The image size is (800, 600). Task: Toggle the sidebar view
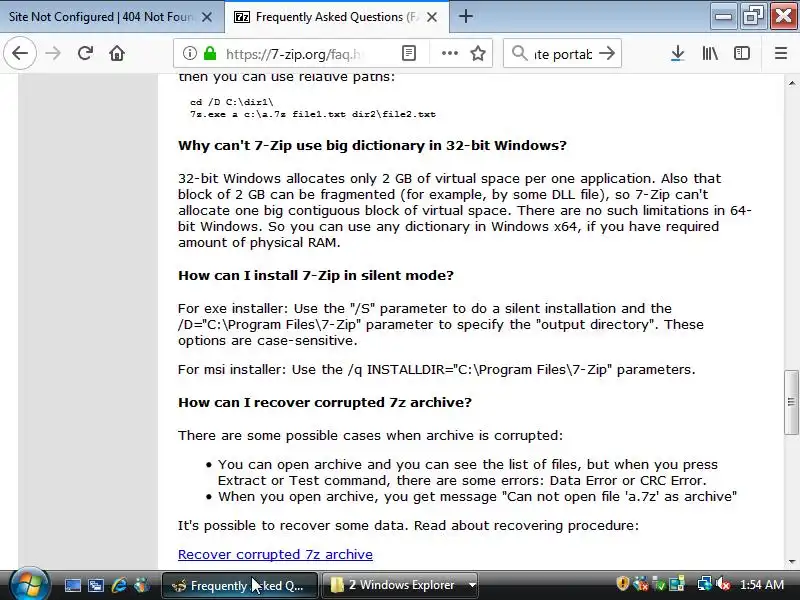coord(742,53)
